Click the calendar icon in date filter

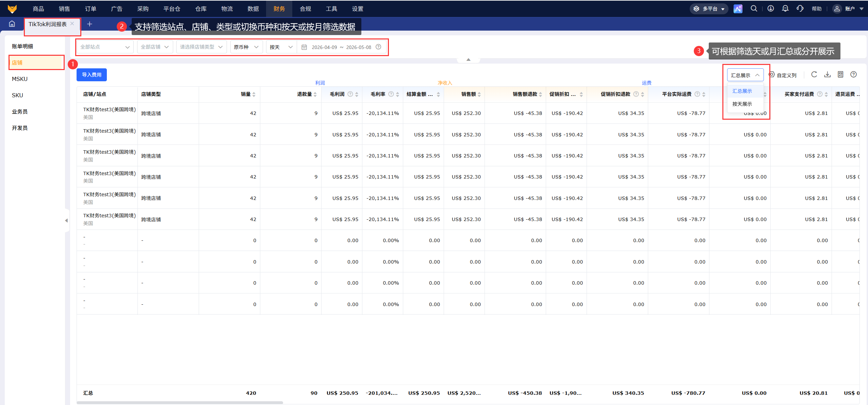pos(304,47)
